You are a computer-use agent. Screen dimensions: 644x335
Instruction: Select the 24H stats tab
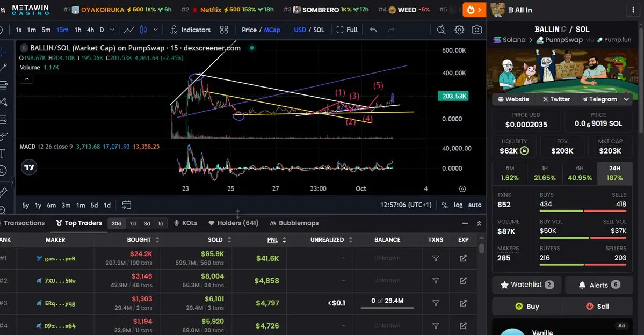pyautogui.click(x=614, y=173)
